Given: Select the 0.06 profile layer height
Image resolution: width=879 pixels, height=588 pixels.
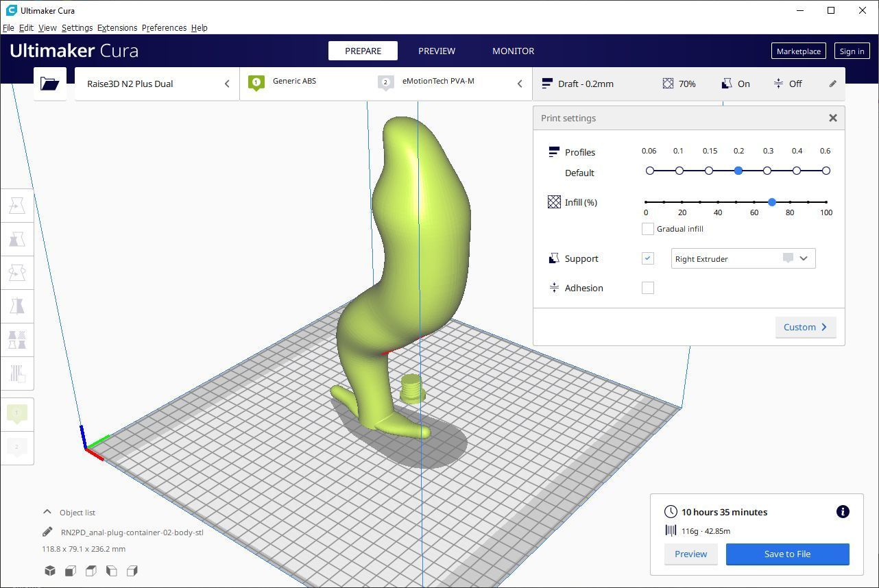Looking at the screenshot, I should pos(650,171).
